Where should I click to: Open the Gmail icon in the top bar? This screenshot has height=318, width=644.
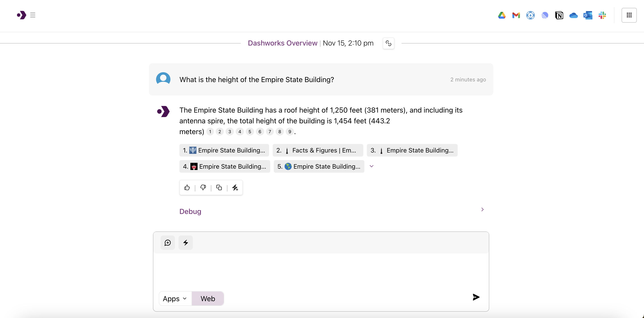pyautogui.click(x=516, y=15)
